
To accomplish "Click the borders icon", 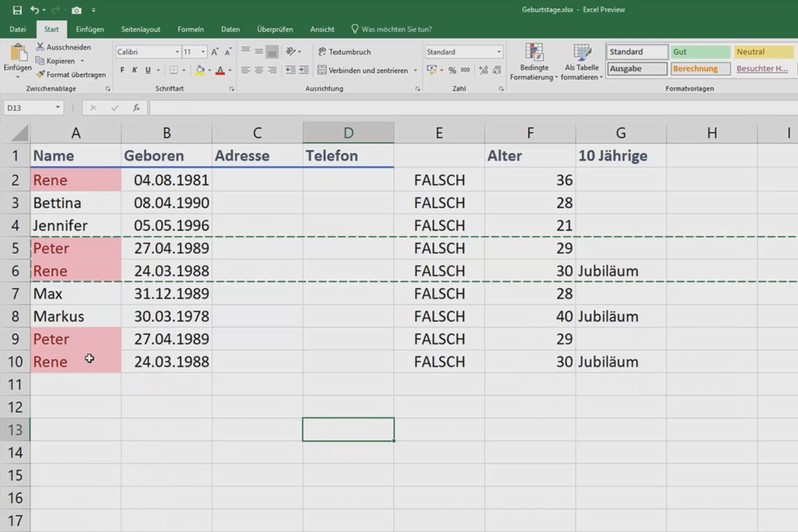I will (x=174, y=70).
